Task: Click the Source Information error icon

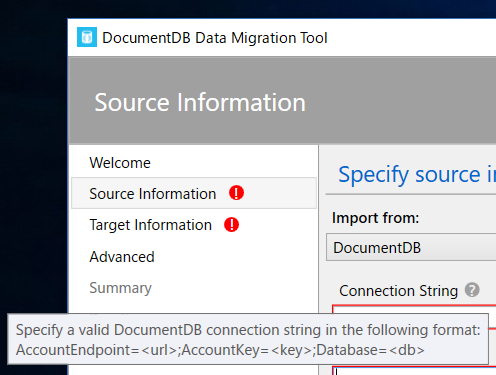Action: 236,193
